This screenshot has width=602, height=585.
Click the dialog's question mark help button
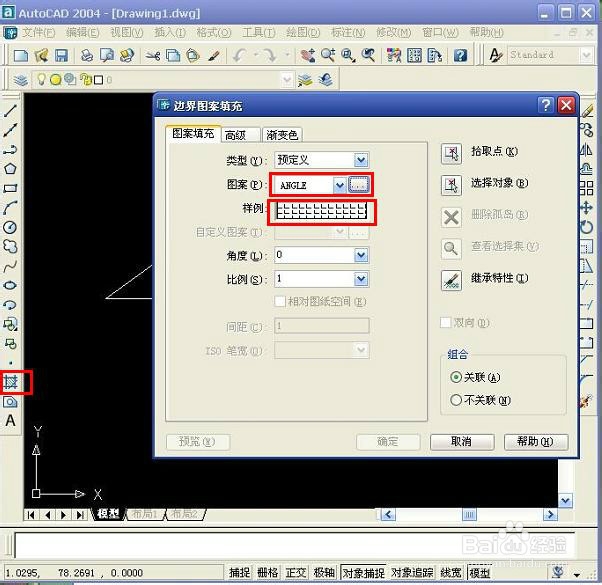(546, 105)
